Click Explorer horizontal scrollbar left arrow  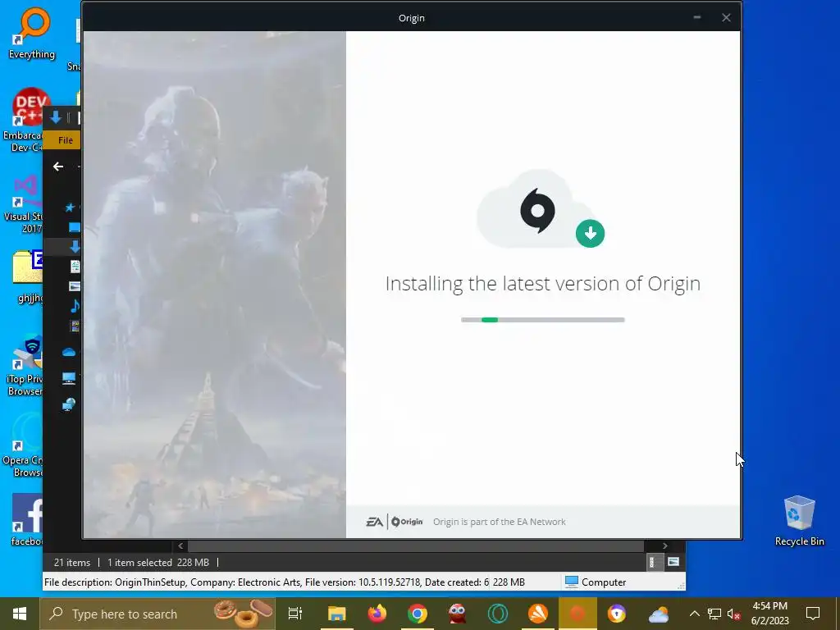tap(180, 546)
